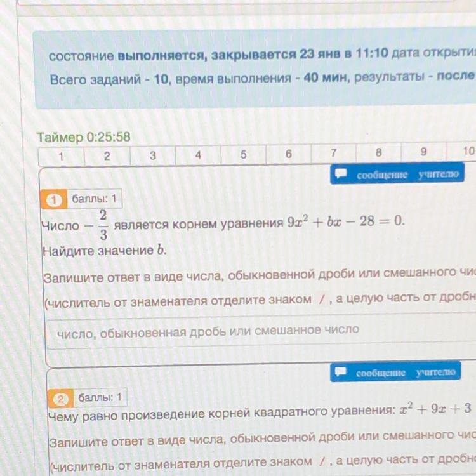Screen dimensions: 476x476
Task: Go to question tab 10
Action: (x=461, y=151)
